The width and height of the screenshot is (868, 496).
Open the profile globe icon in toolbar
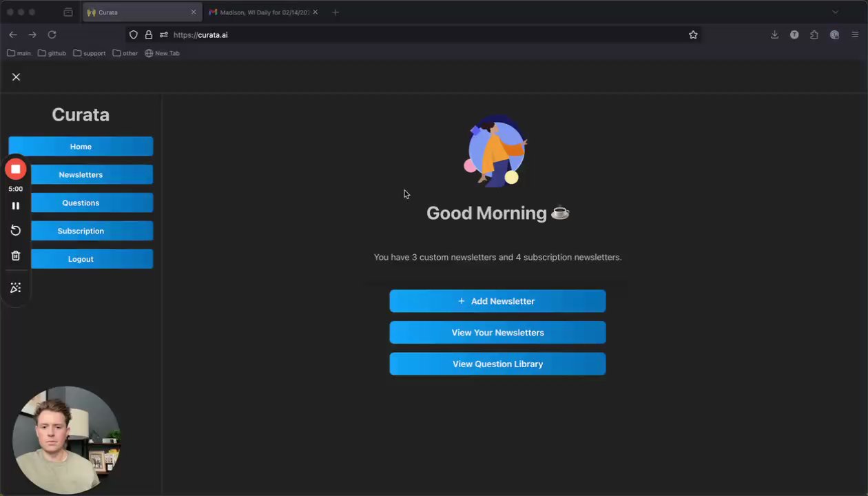(x=834, y=34)
